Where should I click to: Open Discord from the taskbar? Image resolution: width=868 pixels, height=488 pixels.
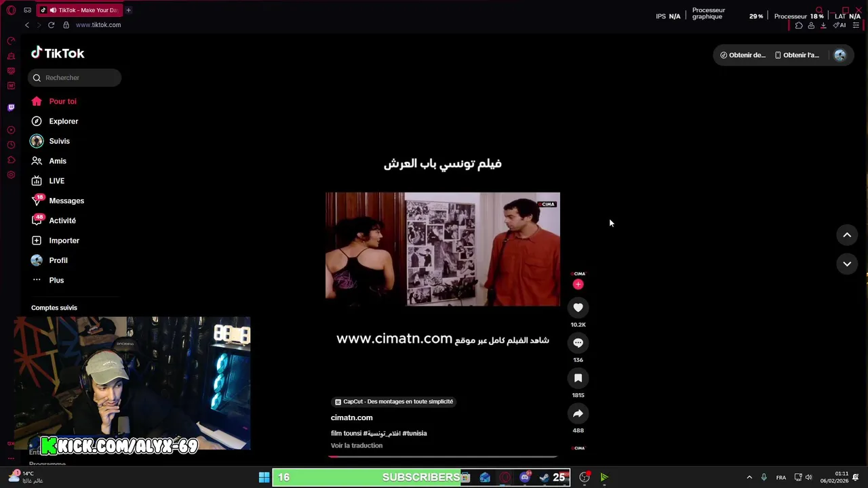tap(525, 477)
